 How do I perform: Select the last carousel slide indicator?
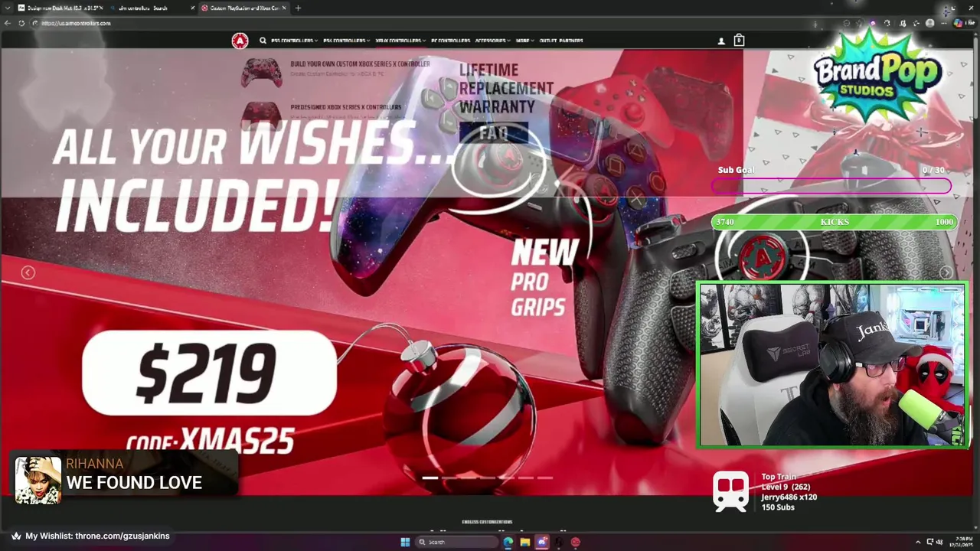coord(545,478)
